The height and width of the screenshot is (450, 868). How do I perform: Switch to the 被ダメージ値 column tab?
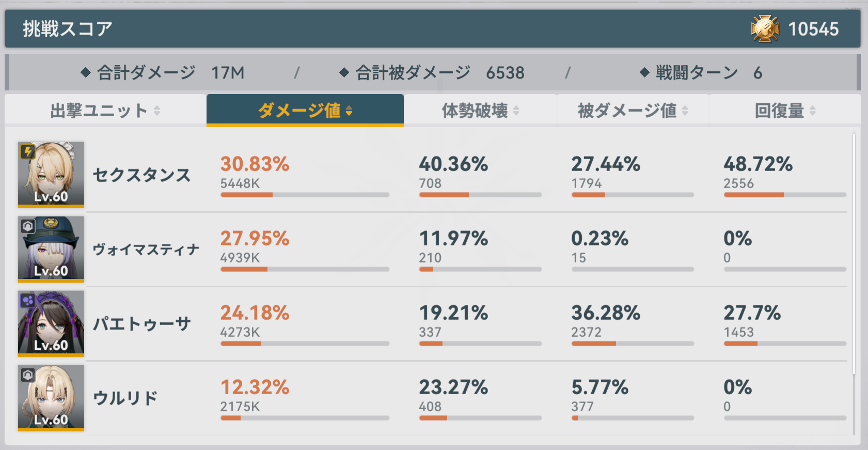pyautogui.click(x=633, y=110)
